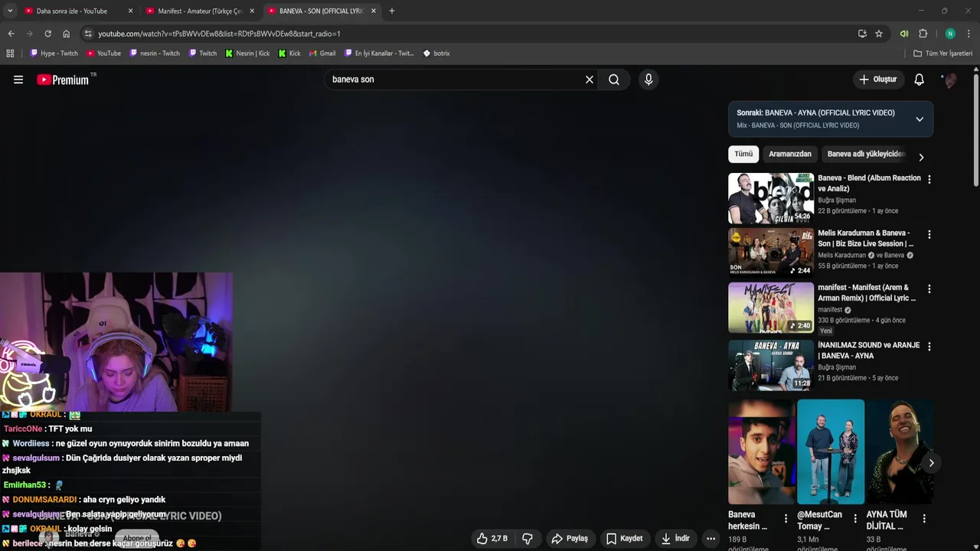Show more filter chips with right arrow
Viewport: 980px width, 551px height.
[x=921, y=157]
